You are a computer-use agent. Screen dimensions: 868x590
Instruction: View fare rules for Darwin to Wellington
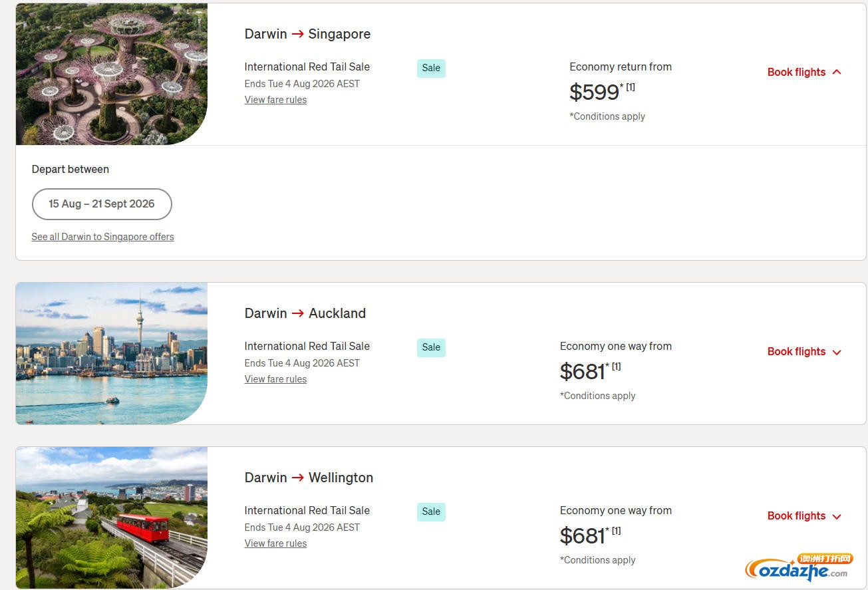[x=275, y=543]
